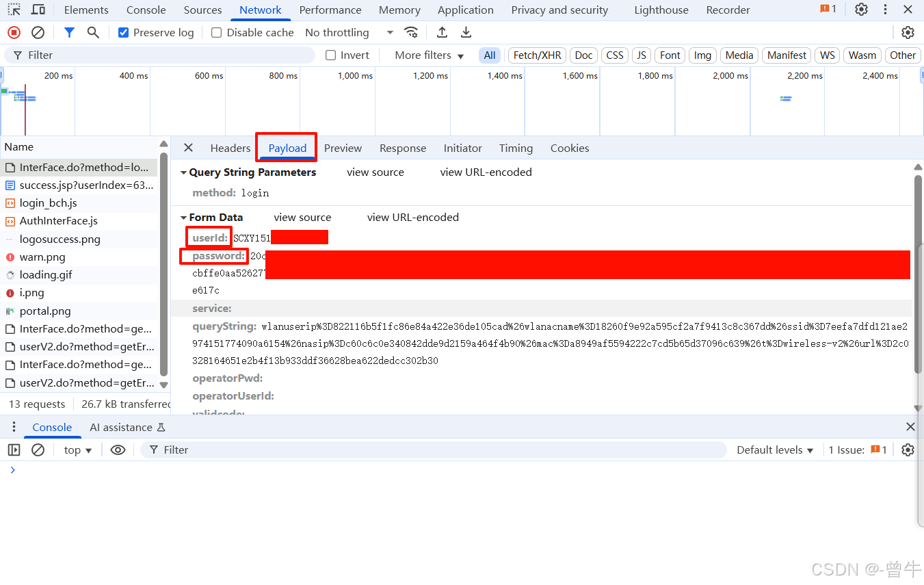
Task: Filter requests by Fetch/XHR
Action: (x=536, y=55)
